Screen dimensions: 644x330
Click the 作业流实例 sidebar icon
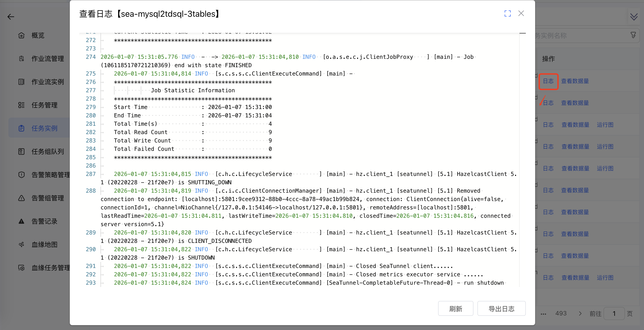21,82
